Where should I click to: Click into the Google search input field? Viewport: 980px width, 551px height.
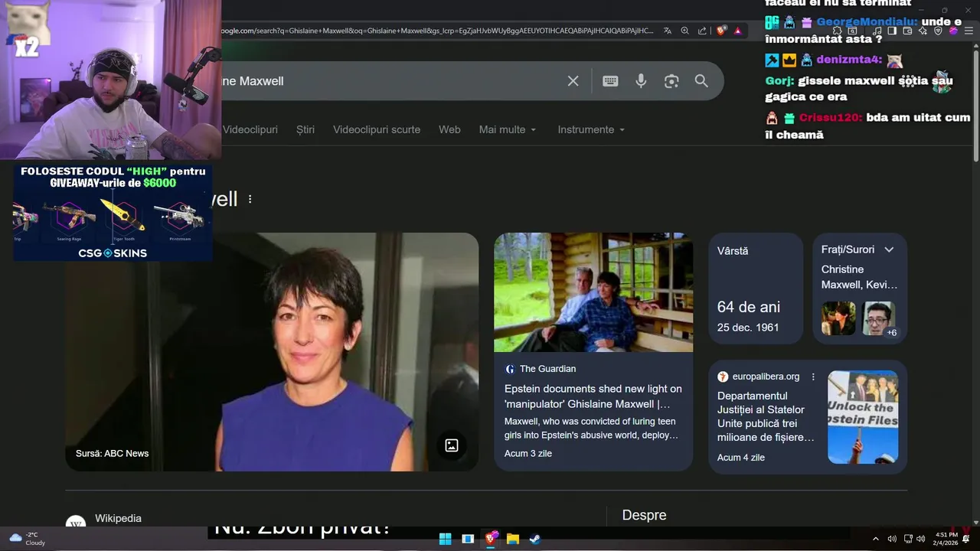coord(390,81)
